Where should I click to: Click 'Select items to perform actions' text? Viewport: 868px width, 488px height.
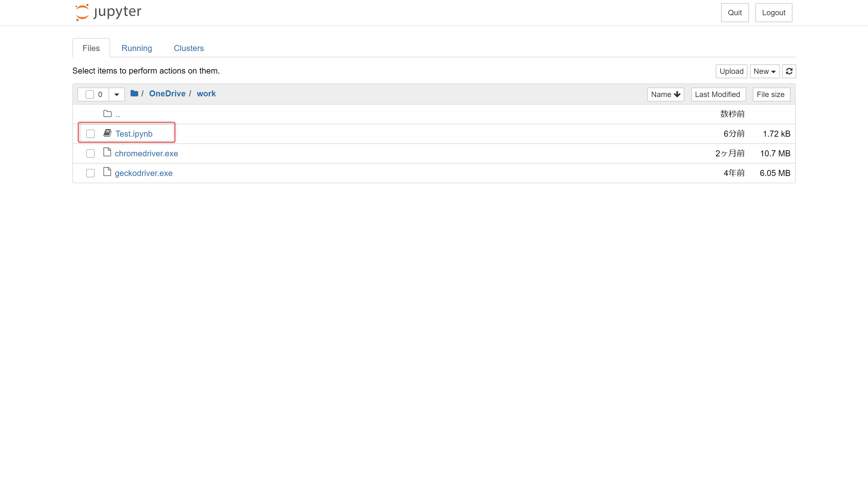point(146,71)
